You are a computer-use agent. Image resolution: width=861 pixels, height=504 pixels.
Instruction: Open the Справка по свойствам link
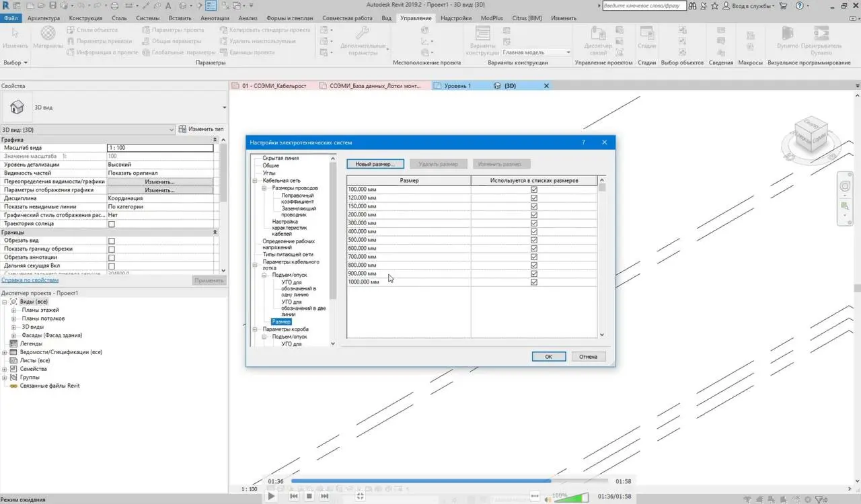pyautogui.click(x=30, y=280)
